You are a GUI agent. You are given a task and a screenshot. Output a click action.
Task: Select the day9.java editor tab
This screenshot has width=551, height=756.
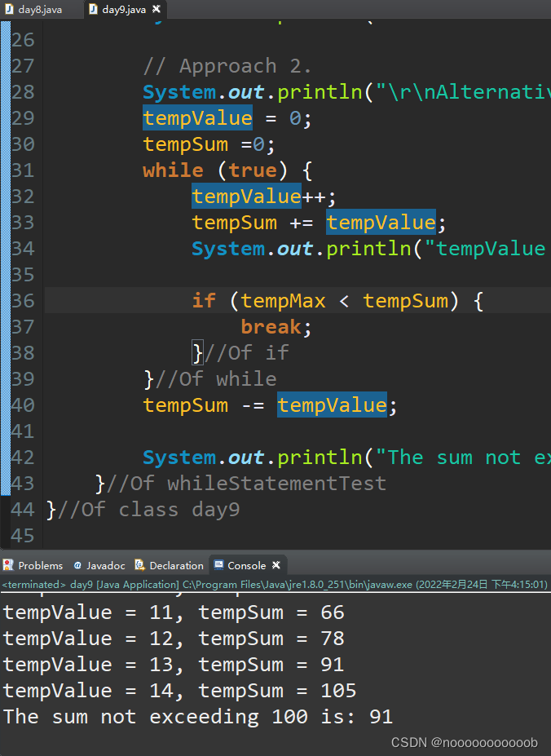pos(123,9)
